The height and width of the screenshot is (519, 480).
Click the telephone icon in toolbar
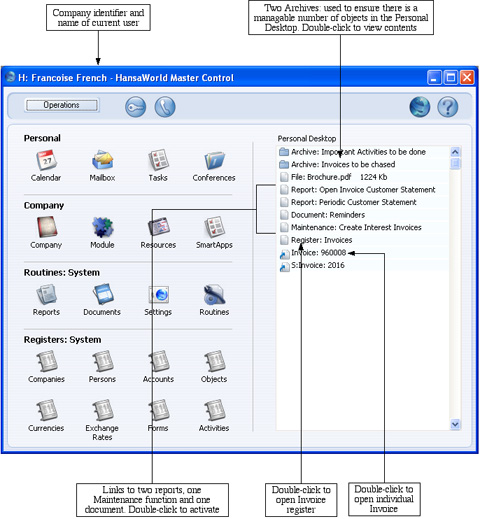tap(165, 107)
